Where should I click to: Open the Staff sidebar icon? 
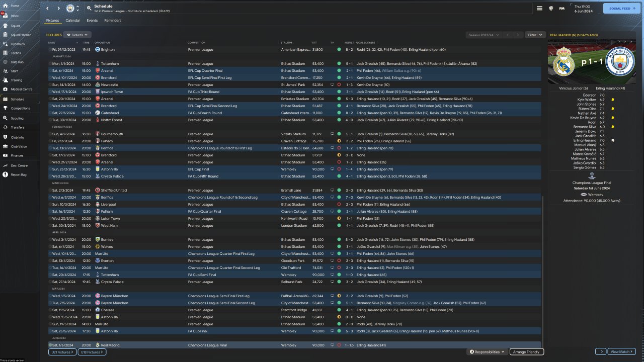5,71
